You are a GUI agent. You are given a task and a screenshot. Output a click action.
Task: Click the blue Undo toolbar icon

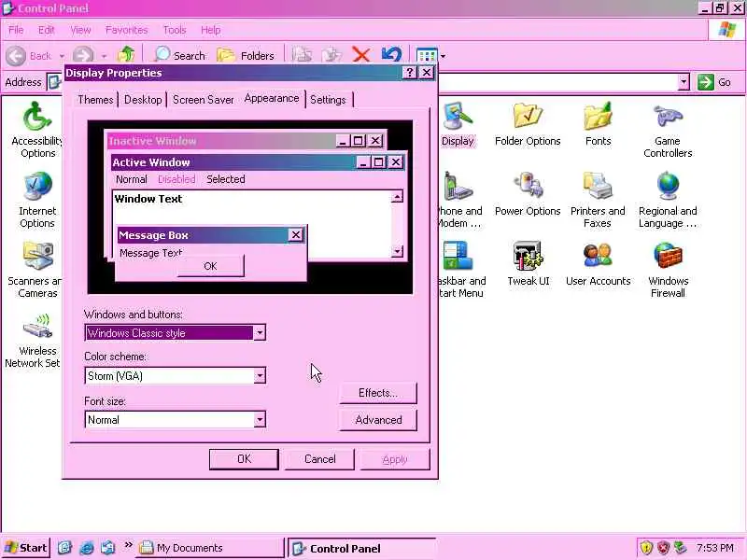click(x=391, y=55)
